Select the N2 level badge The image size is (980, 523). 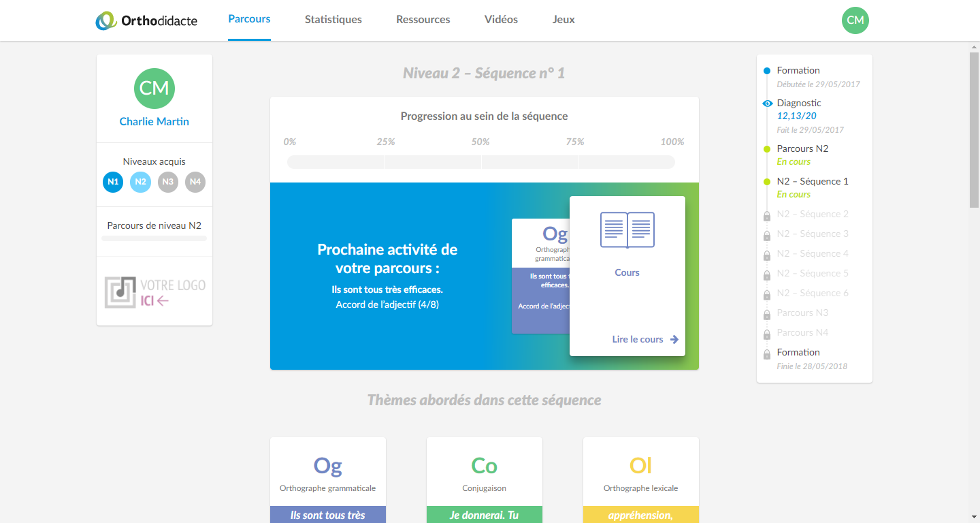(140, 183)
